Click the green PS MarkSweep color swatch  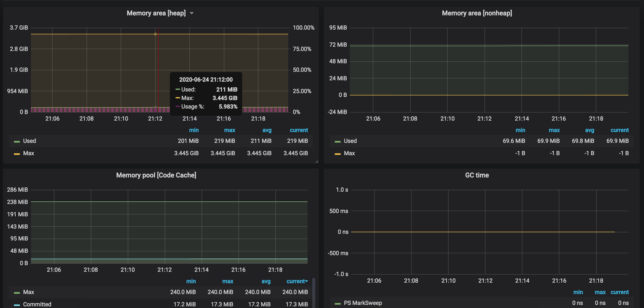click(338, 304)
